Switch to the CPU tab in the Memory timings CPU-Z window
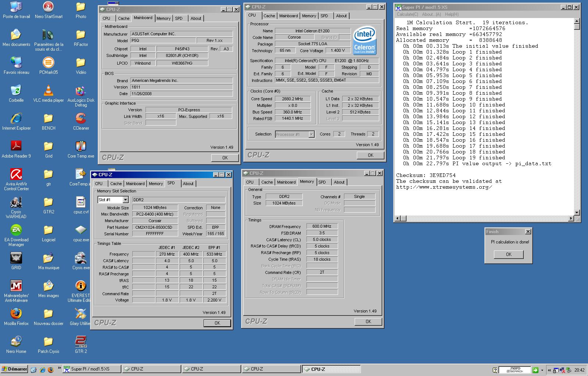 pos(250,182)
